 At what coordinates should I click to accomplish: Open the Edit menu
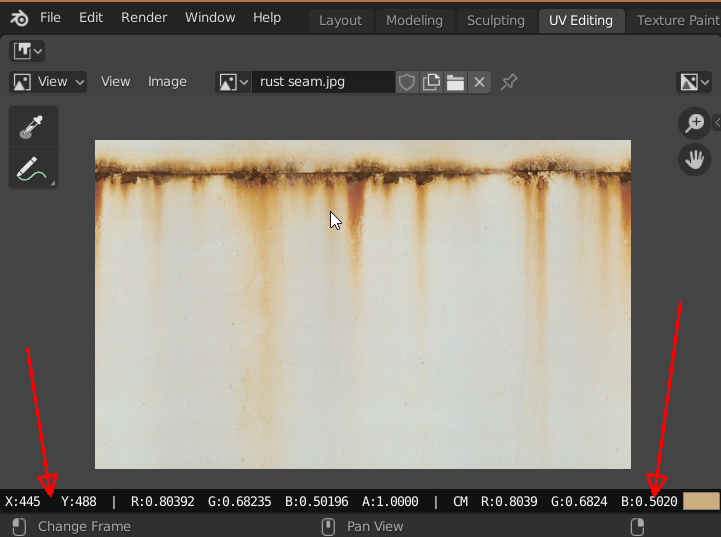[91, 17]
